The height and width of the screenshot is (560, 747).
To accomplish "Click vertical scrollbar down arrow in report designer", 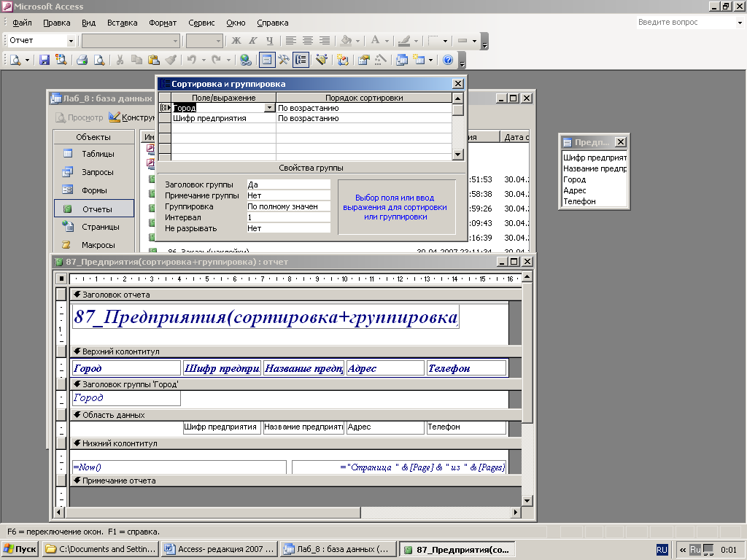I will click(527, 500).
